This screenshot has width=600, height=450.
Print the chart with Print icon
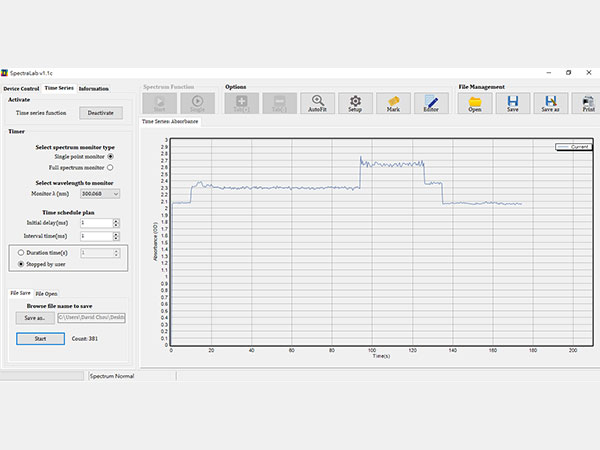[588, 103]
